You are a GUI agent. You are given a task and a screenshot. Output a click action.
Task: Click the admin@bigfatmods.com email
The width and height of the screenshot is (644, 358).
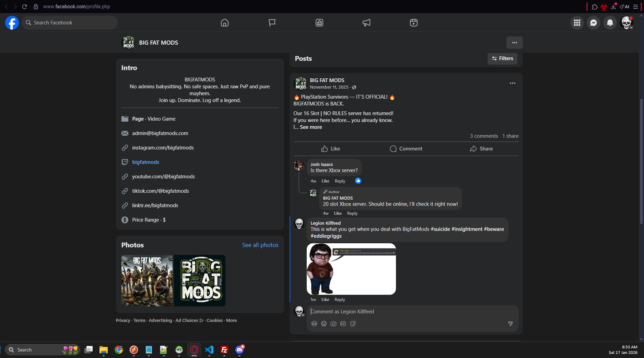coord(160,133)
